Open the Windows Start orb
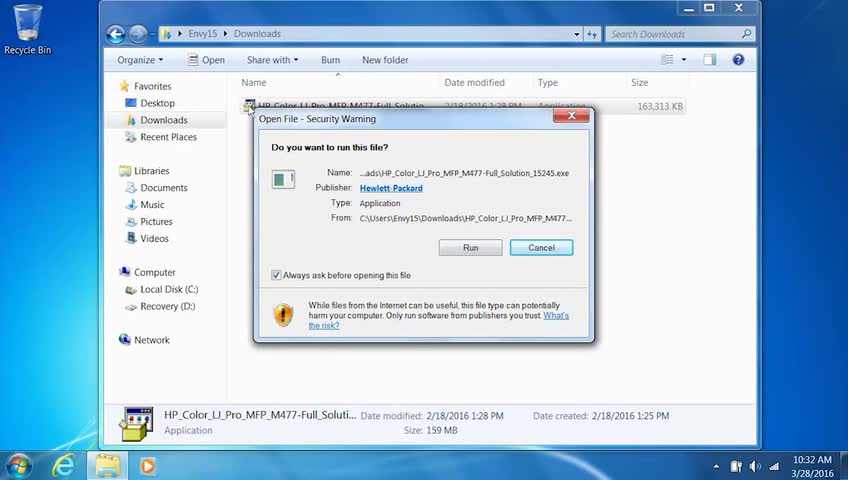The image size is (848, 480). click(20, 465)
